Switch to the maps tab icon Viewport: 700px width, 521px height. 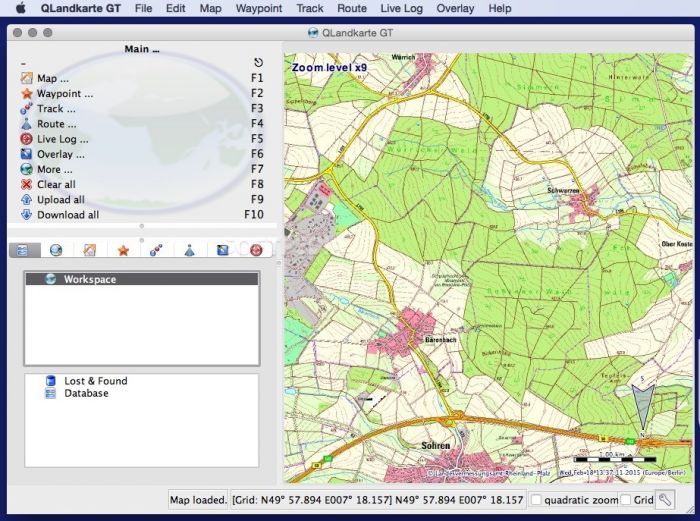tap(90, 250)
